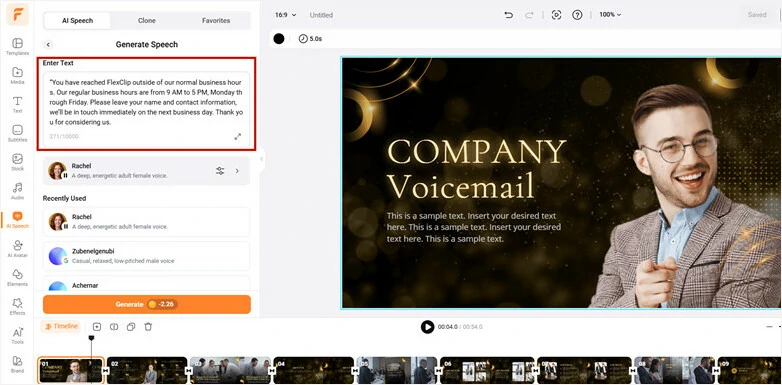The height and width of the screenshot is (385, 782).
Task: Open the AI Avatar panel
Action: (x=17, y=248)
